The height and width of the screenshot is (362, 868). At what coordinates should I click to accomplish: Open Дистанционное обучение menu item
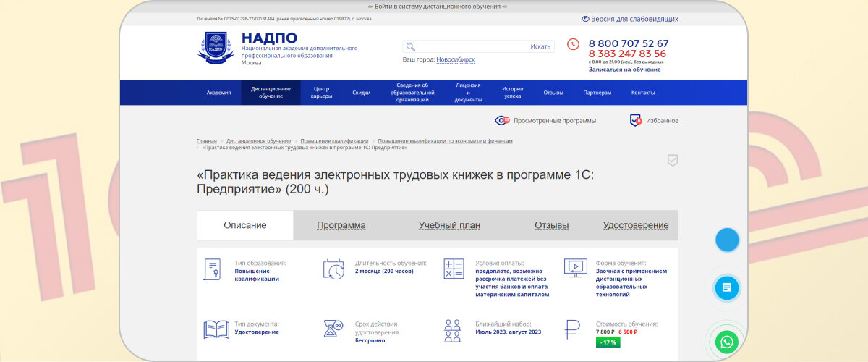(x=271, y=93)
